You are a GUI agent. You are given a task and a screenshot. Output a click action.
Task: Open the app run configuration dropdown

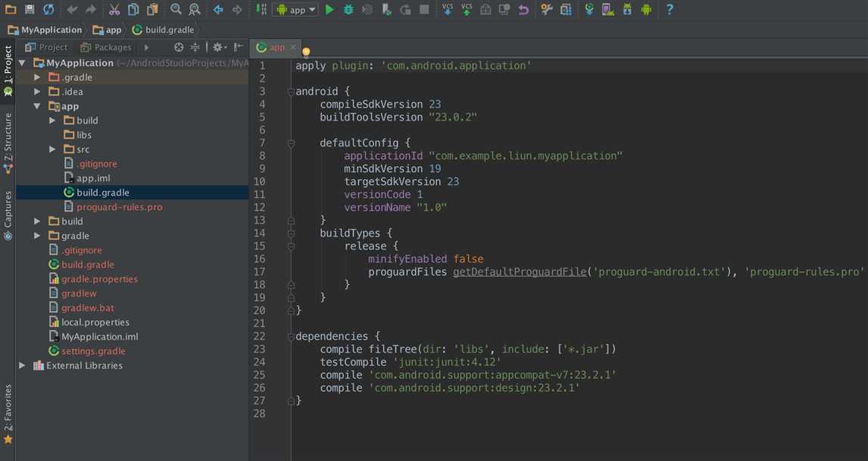pyautogui.click(x=296, y=9)
